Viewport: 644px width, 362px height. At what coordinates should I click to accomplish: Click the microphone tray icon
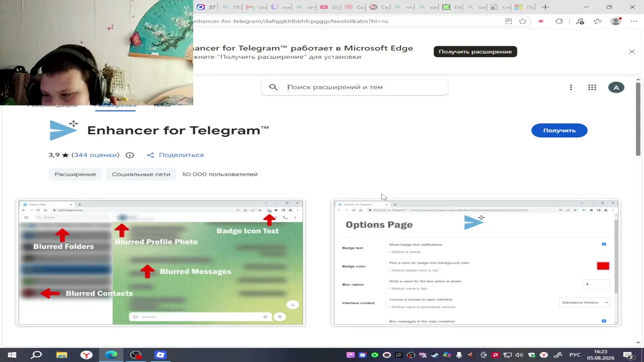coord(459,355)
